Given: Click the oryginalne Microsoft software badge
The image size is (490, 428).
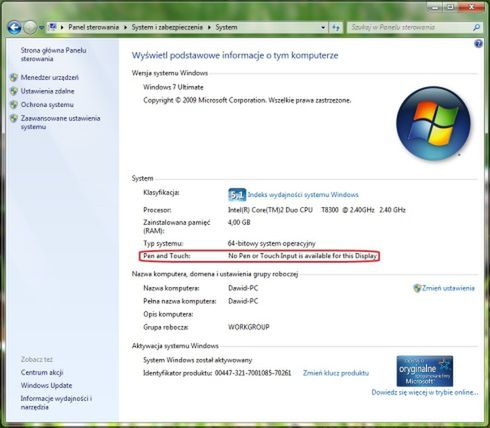Looking at the screenshot, I should (x=425, y=371).
